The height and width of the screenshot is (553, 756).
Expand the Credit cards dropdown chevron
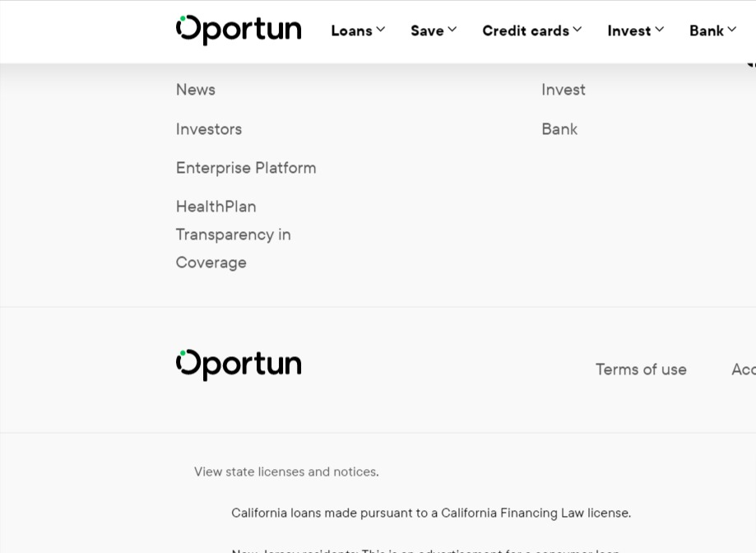point(577,30)
